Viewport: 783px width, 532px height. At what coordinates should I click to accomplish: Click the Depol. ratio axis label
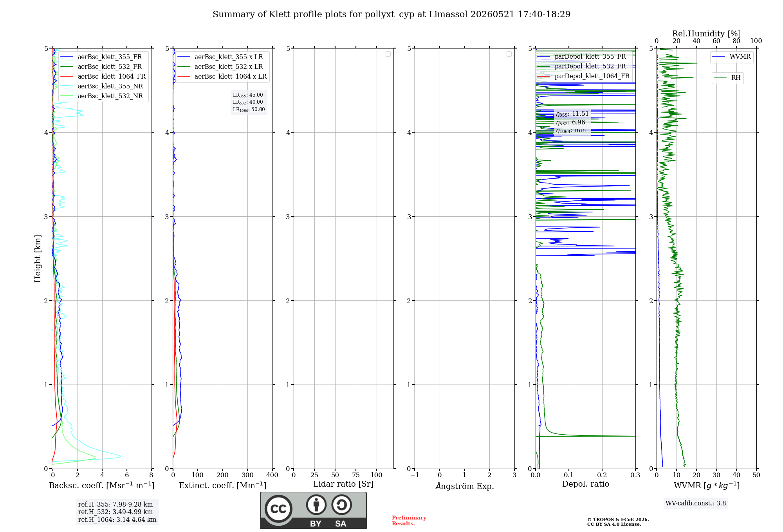click(x=586, y=484)
